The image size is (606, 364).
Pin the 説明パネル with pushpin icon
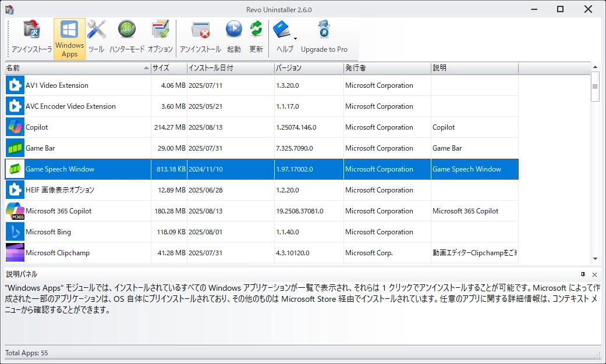click(x=583, y=274)
